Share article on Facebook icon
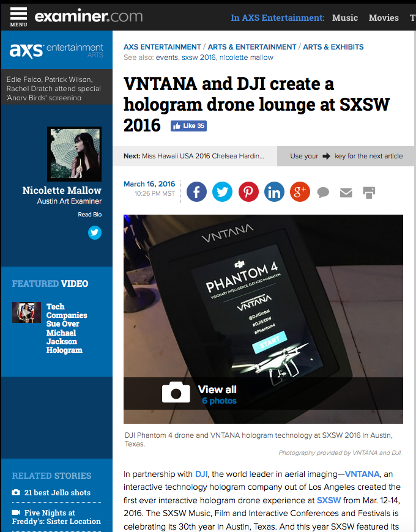 (x=196, y=192)
